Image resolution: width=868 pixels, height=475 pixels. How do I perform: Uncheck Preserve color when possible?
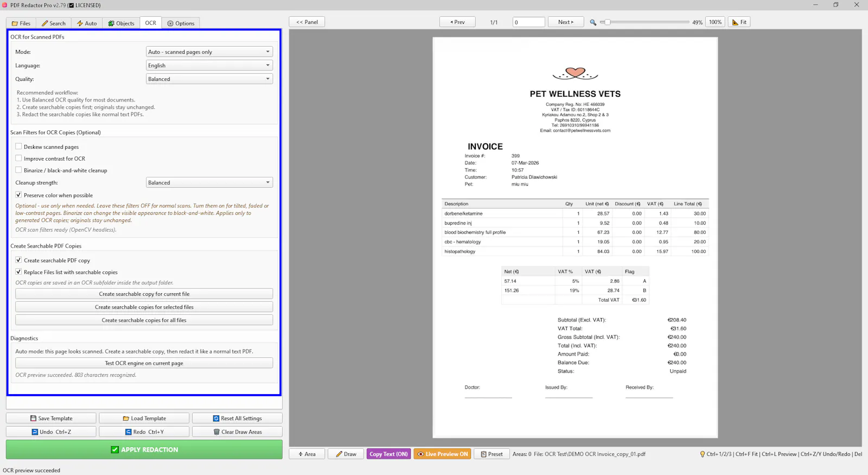point(18,195)
